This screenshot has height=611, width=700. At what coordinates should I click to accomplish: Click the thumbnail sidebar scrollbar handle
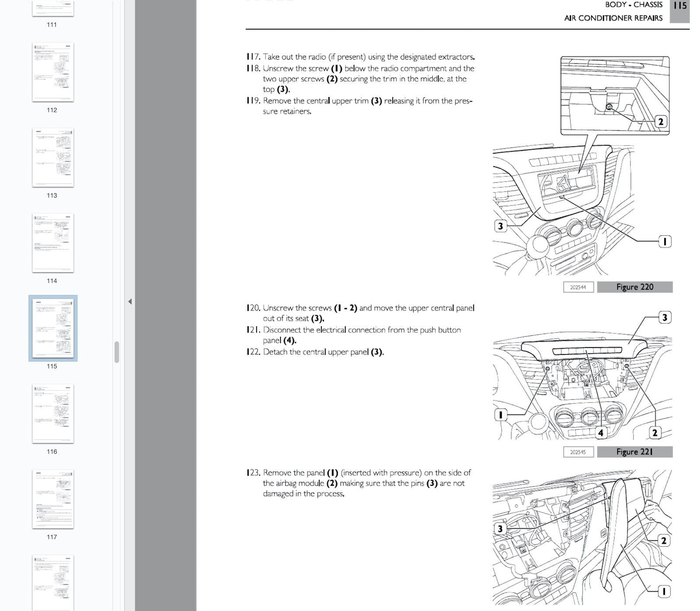(117, 352)
